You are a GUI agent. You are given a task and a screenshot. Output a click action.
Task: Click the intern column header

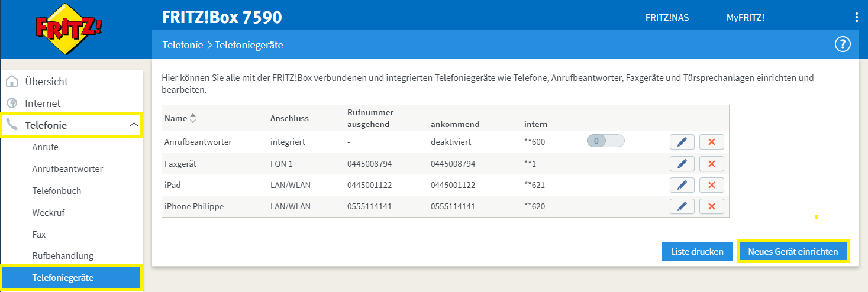[x=535, y=124]
